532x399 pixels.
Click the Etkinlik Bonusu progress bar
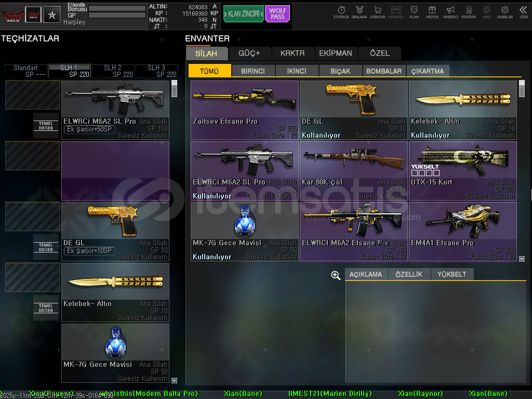(x=117, y=8)
